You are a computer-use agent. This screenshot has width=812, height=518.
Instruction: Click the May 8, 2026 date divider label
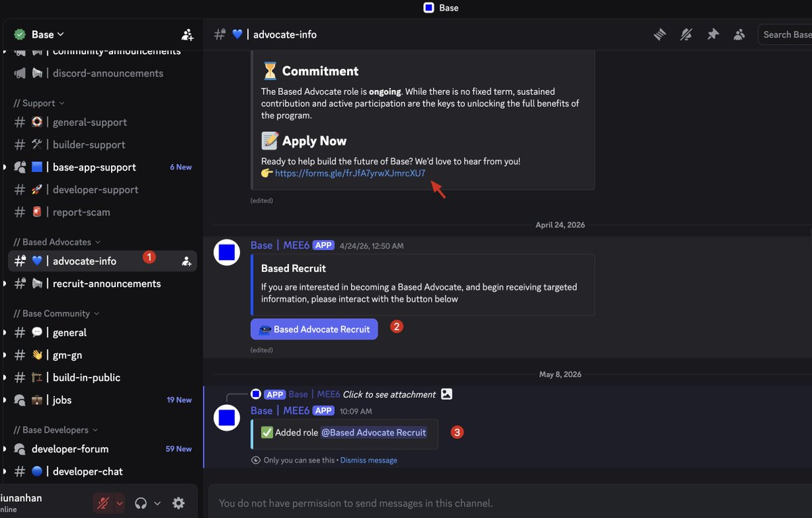click(560, 374)
